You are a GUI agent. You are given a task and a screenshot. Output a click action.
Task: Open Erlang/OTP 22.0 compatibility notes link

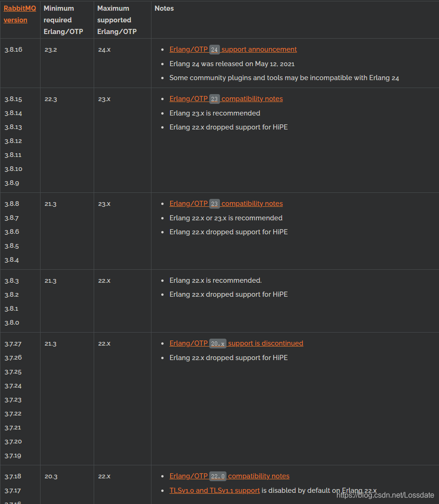point(229,476)
